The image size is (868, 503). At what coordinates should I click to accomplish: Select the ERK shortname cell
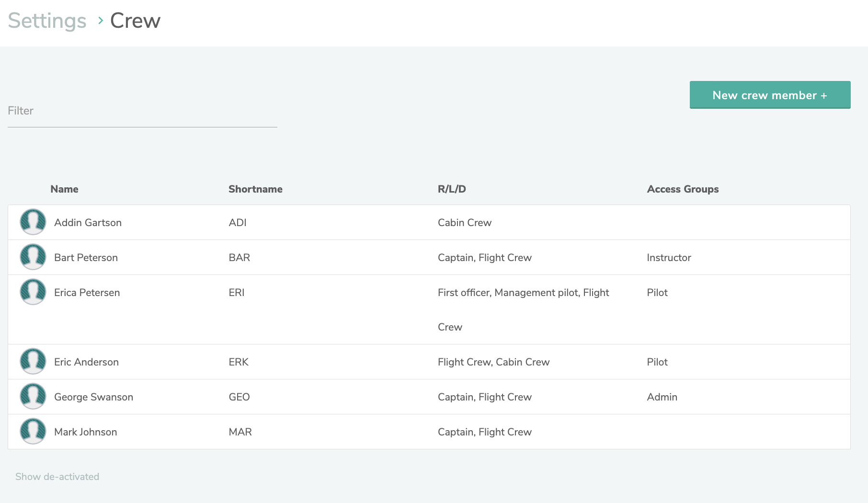click(x=238, y=362)
